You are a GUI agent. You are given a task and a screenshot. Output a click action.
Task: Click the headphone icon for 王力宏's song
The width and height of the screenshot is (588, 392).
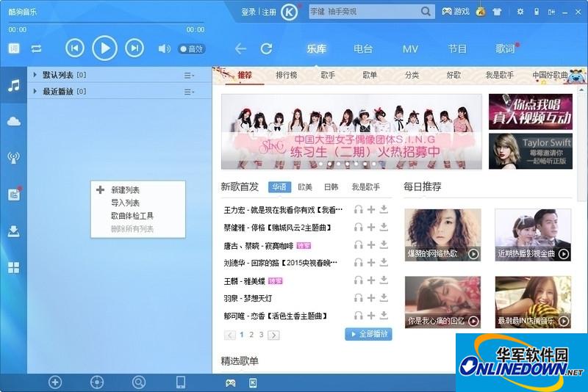click(x=359, y=210)
